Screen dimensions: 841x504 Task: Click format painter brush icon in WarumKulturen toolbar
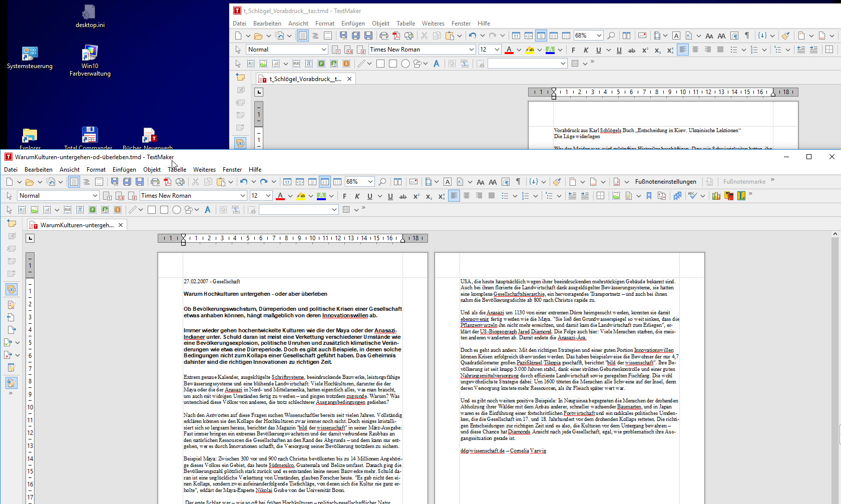pyautogui.click(x=557, y=182)
